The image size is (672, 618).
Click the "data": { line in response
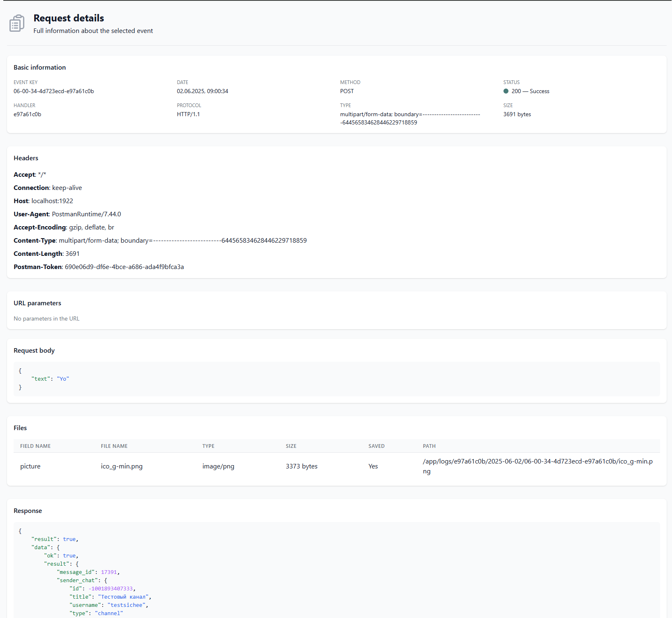point(45,548)
